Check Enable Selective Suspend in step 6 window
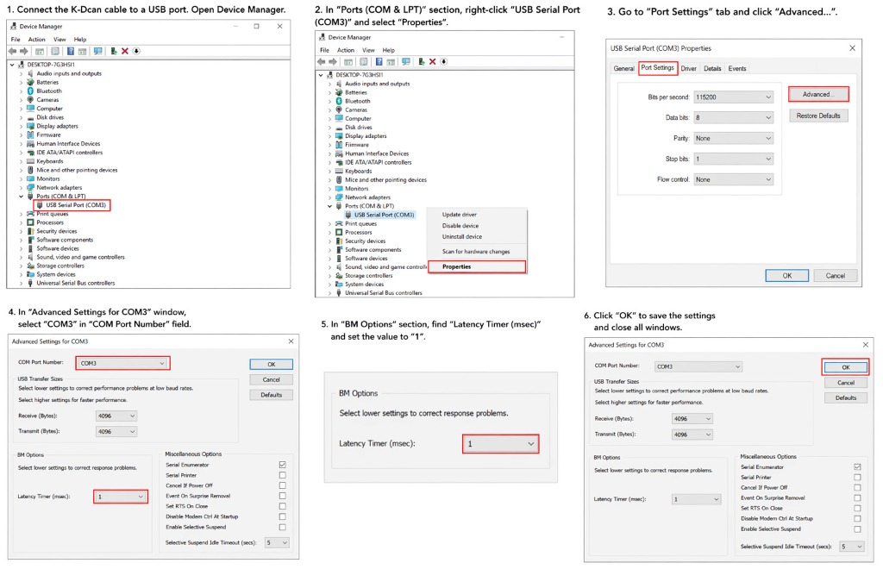This screenshot has height=588, width=883. pyautogui.click(x=857, y=529)
